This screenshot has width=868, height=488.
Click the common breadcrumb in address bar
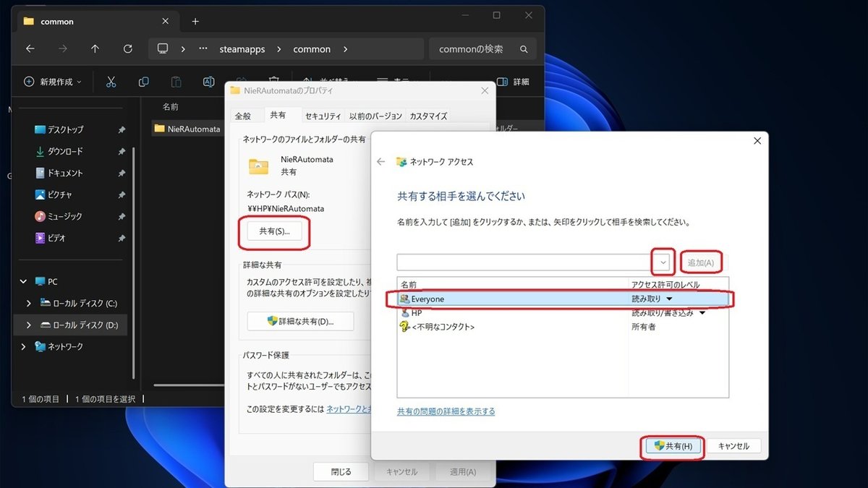click(x=312, y=49)
